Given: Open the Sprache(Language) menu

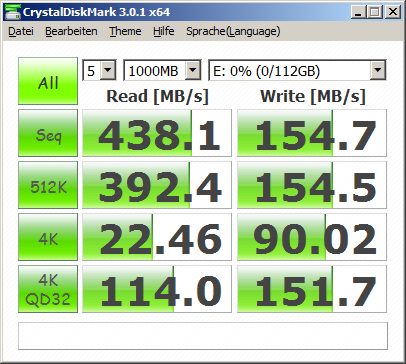Looking at the screenshot, I should click(x=233, y=31).
